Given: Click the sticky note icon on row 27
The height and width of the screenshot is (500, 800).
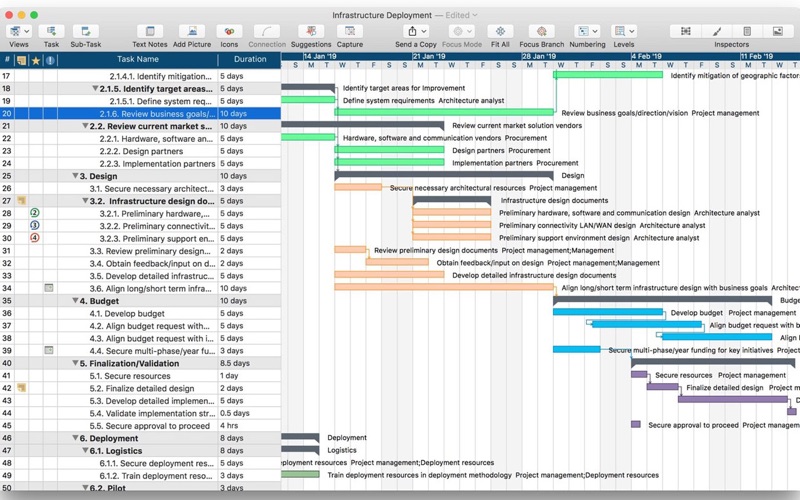Looking at the screenshot, I should coord(21,201).
